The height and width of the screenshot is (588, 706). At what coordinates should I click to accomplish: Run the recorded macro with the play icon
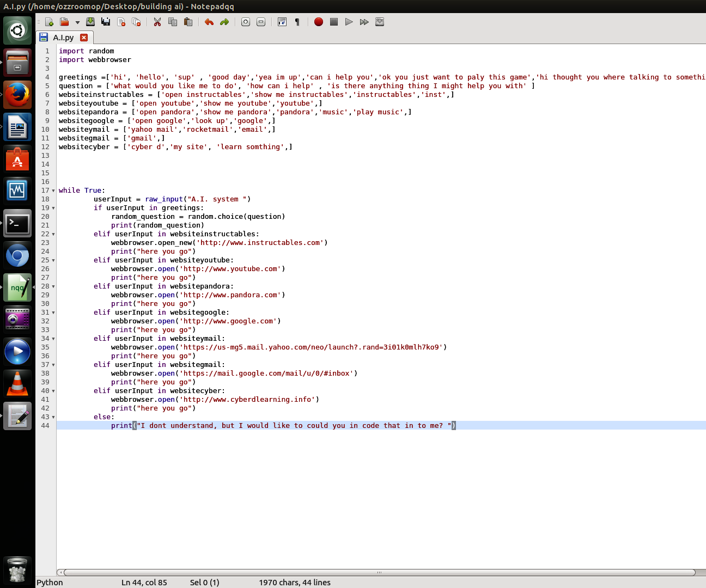pos(349,22)
